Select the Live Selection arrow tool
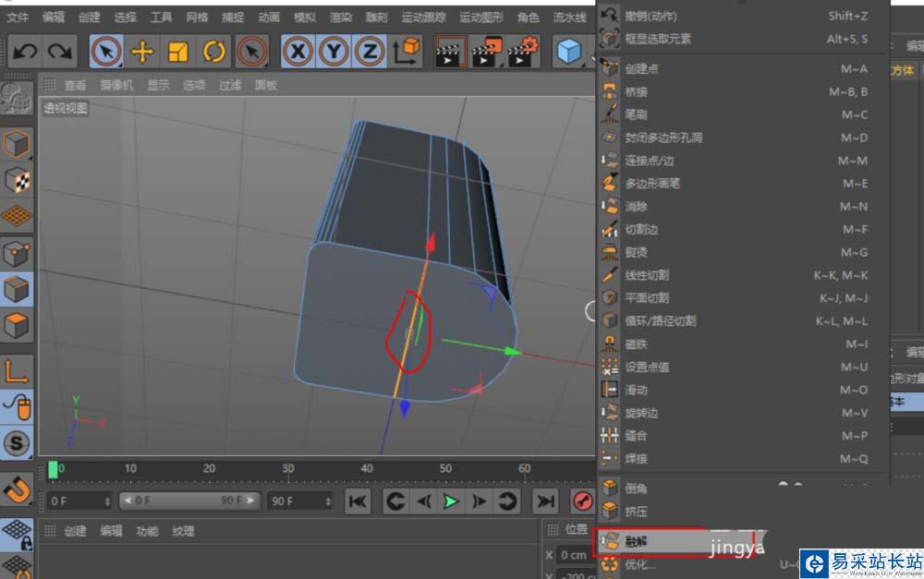The width and height of the screenshot is (924, 579). click(106, 52)
